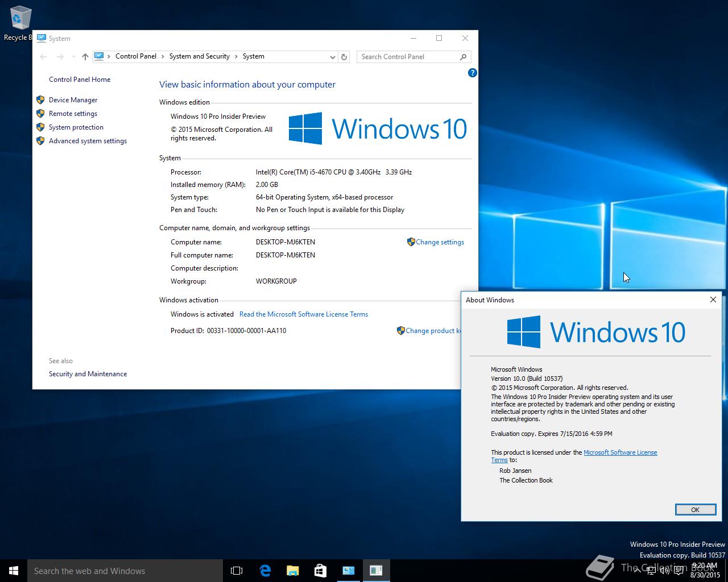Read the Microsoft Software License Terms
Image resolution: width=728 pixels, height=582 pixels.
[304, 314]
